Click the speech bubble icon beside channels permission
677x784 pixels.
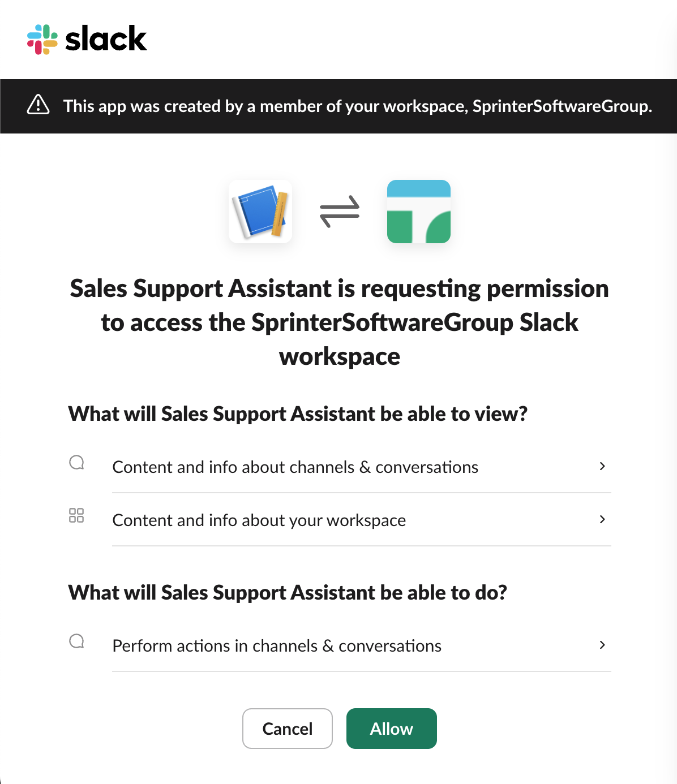click(76, 462)
